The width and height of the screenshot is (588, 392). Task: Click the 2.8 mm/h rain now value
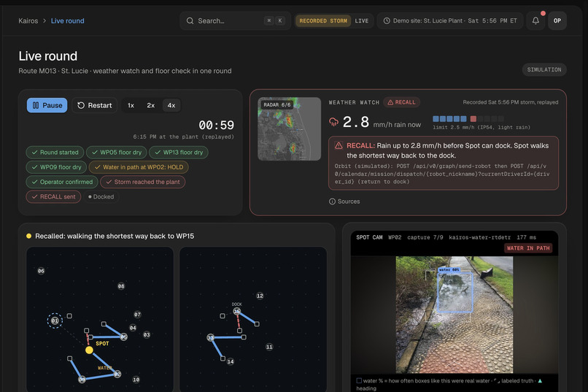(x=382, y=123)
